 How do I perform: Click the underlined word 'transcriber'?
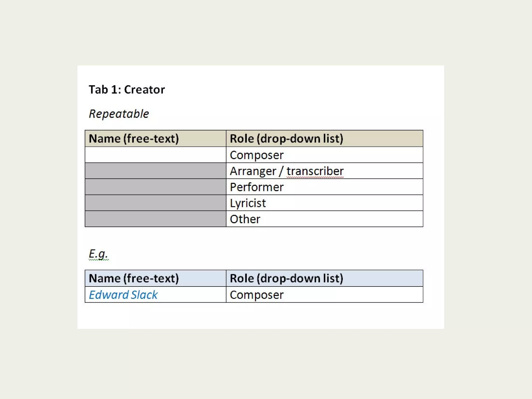pos(315,171)
